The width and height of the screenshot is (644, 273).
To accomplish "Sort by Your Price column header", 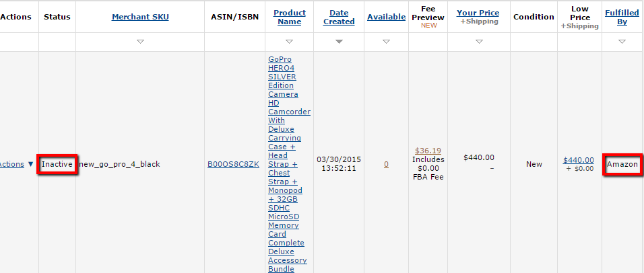I will point(478,13).
